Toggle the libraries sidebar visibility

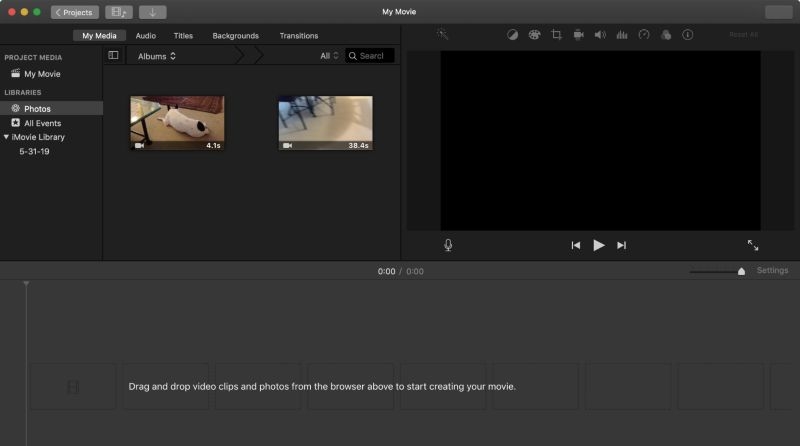coord(113,56)
